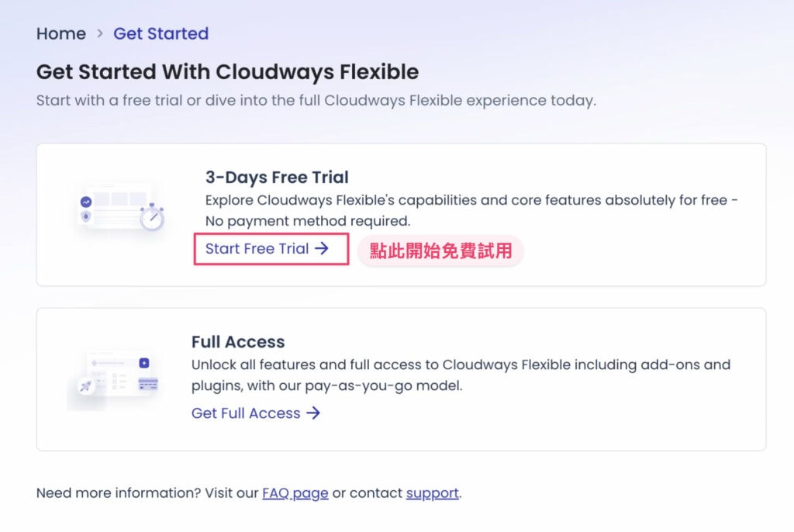Click the support link

[433, 493]
